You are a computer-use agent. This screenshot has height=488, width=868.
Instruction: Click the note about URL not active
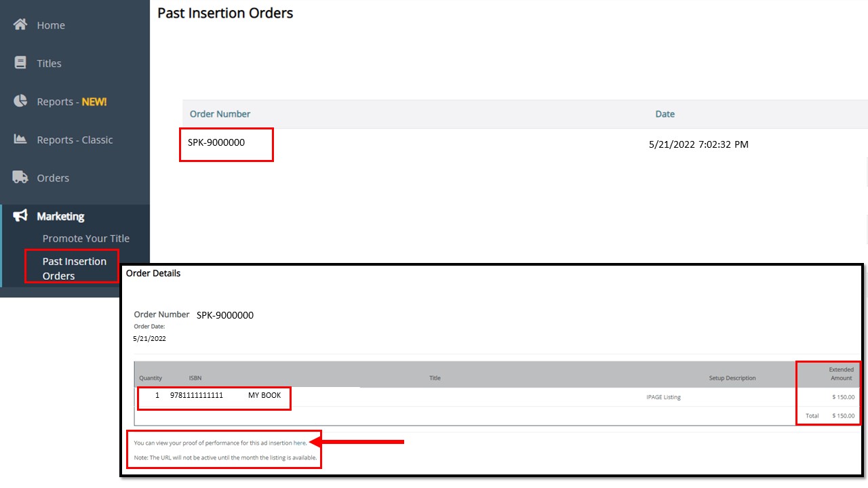coord(225,457)
